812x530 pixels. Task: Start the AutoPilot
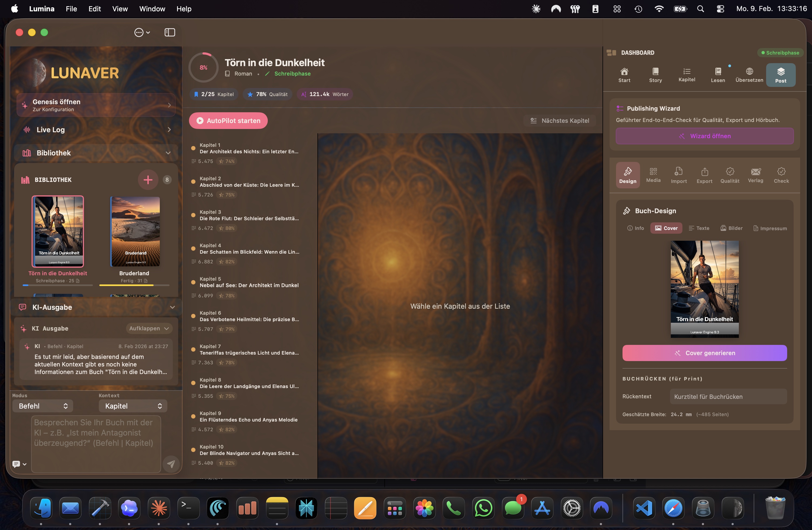[x=228, y=120]
